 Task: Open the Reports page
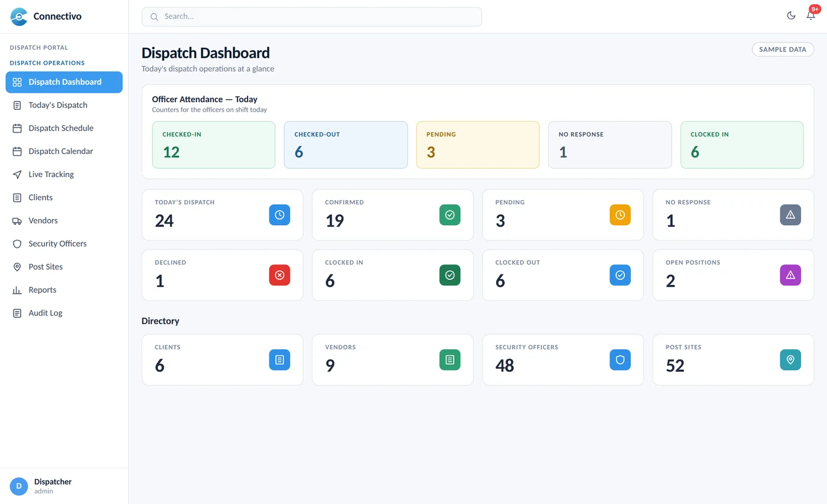(64, 290)
